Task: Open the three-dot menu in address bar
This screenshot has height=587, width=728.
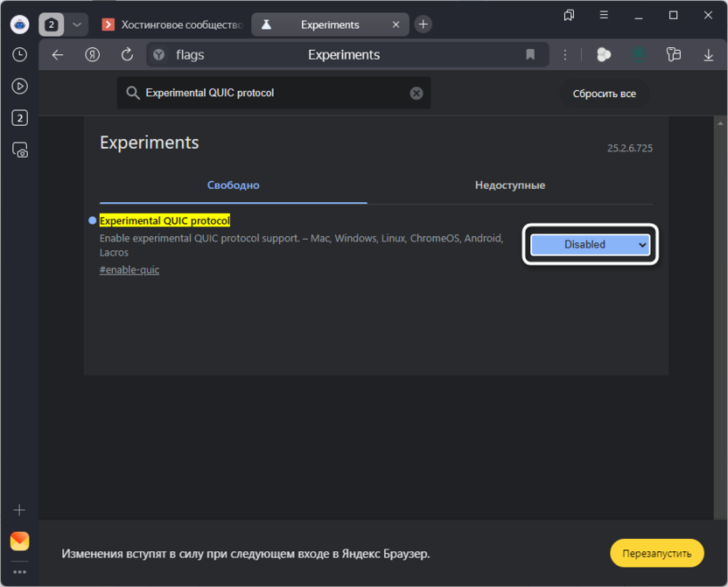Action: click(x=565, y=54)
